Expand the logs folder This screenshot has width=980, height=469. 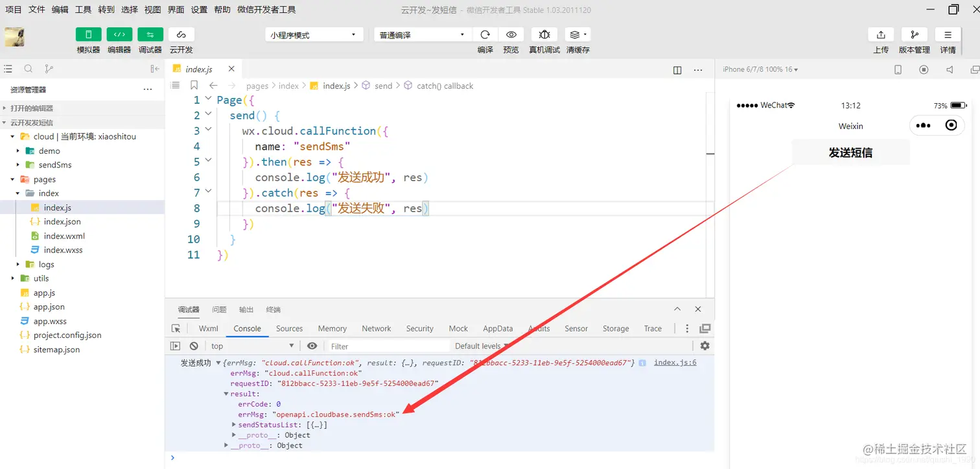click(82, 264)
